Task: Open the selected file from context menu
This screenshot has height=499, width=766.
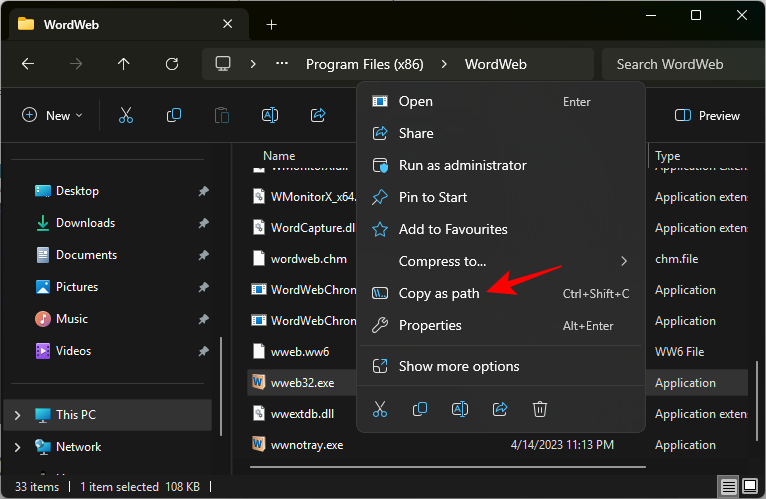Action: (x=501, y=101)
